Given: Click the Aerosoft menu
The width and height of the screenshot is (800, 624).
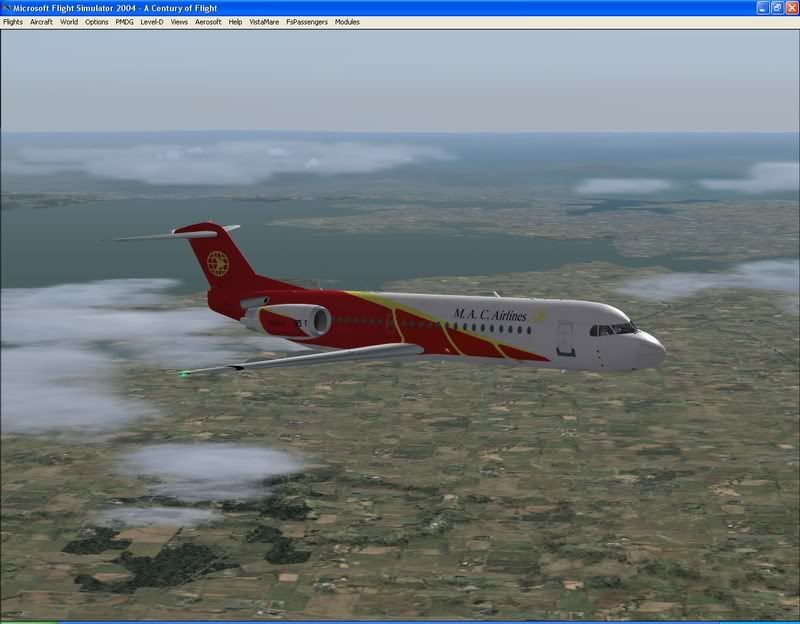Looking at the screenshot, I should pos(208,21).
